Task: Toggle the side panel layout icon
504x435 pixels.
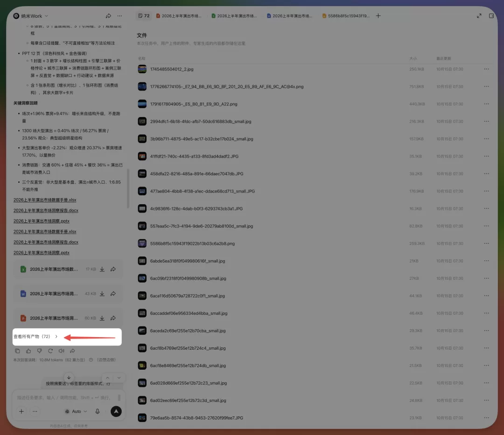Action: point(491,16)
